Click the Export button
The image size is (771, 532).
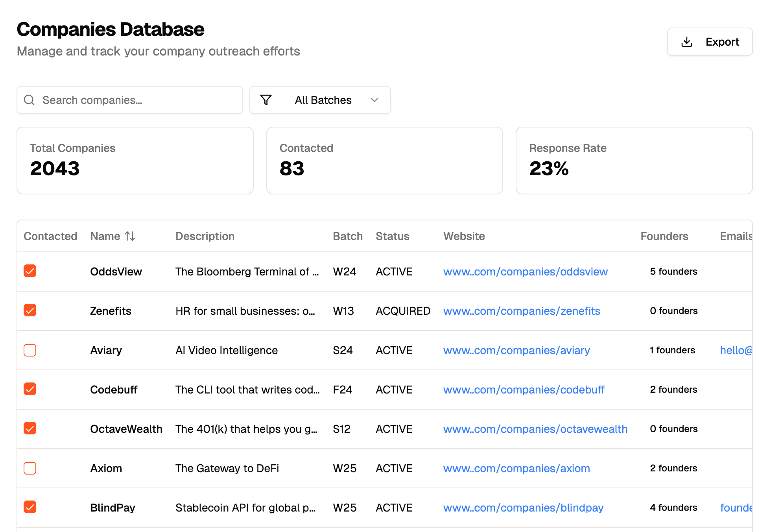710,42
